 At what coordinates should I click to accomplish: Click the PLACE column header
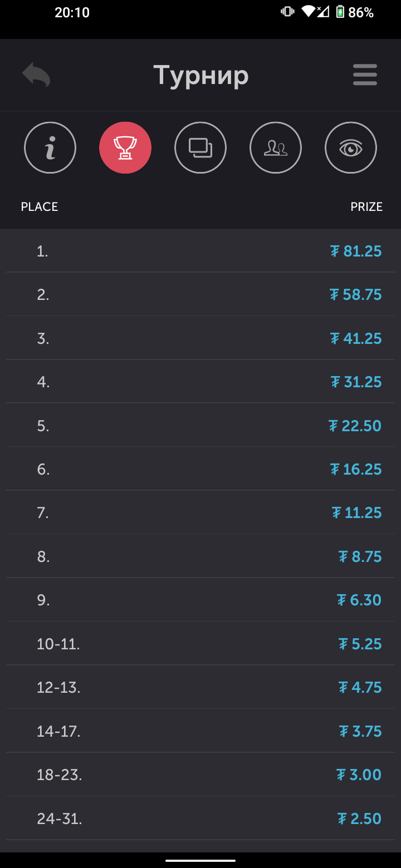40,207
